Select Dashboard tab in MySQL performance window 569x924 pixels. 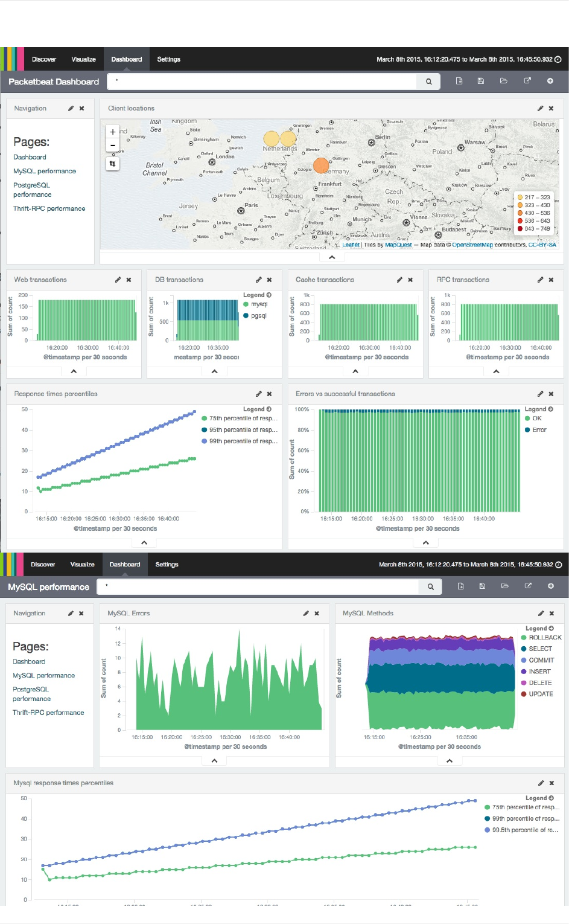pyautogui.click(x=125, y=565)
